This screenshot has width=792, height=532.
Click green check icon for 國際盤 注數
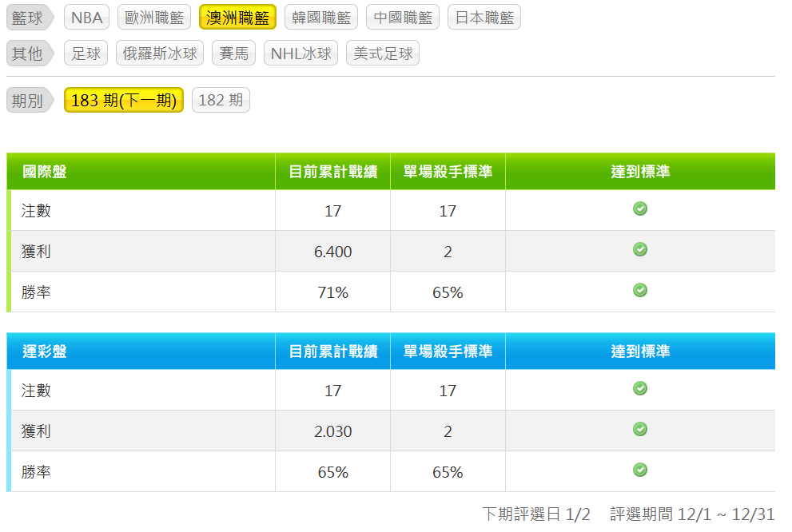pos(640,209)
